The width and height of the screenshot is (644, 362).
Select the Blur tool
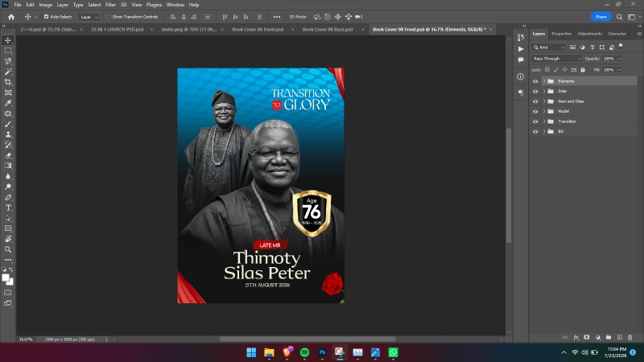(x=8, y=176)
